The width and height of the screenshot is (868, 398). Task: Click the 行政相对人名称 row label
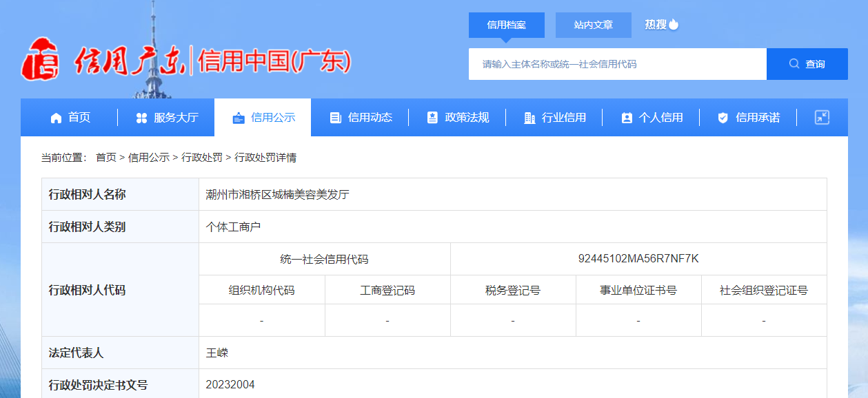coord(88,195)
